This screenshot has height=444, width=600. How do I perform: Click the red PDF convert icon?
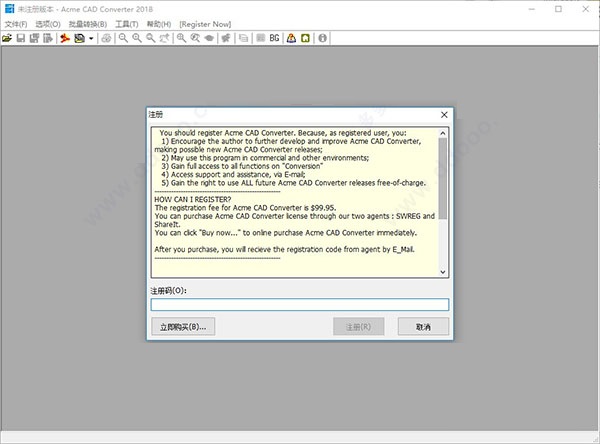coord(65,38)
